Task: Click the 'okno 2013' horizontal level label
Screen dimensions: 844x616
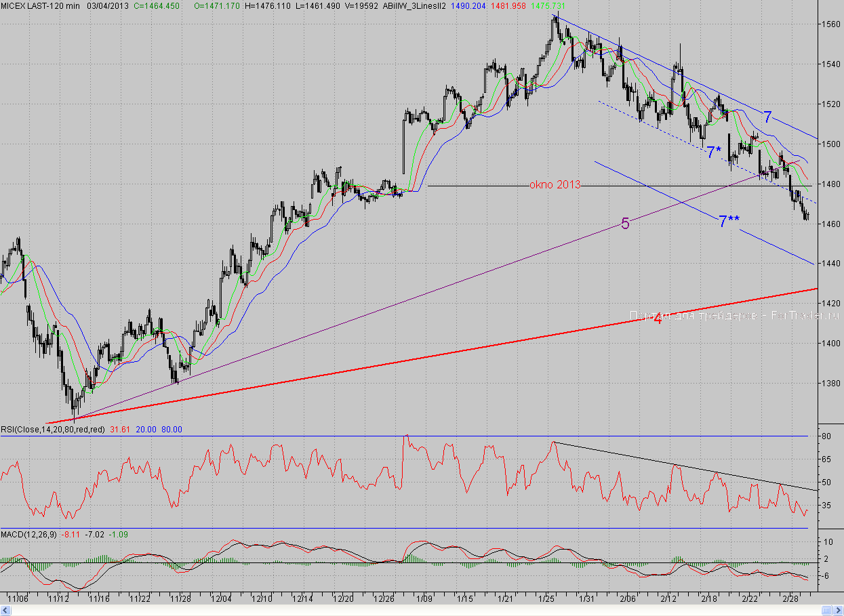Action: click(x=555, y=184)
